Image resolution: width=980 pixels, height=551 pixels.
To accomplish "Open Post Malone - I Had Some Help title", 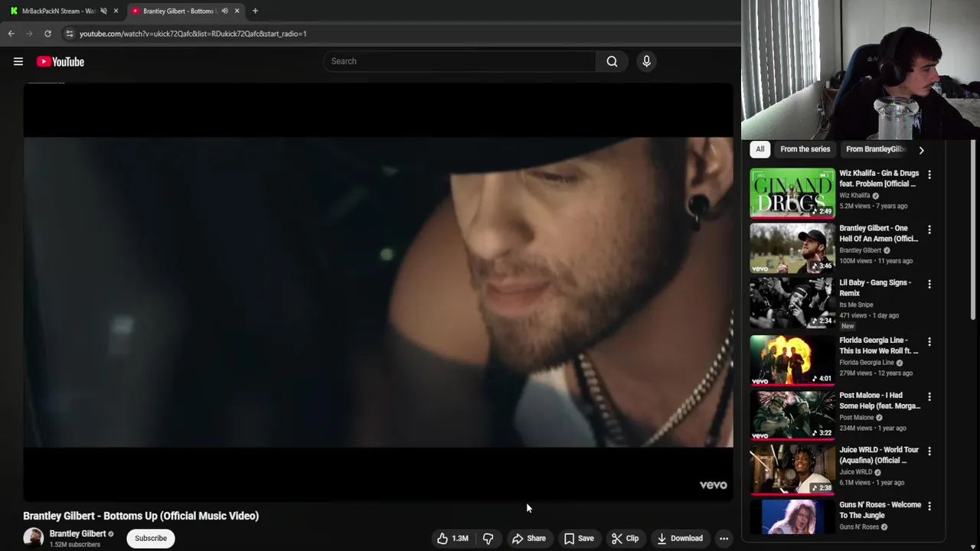I will tap(880, 400).
